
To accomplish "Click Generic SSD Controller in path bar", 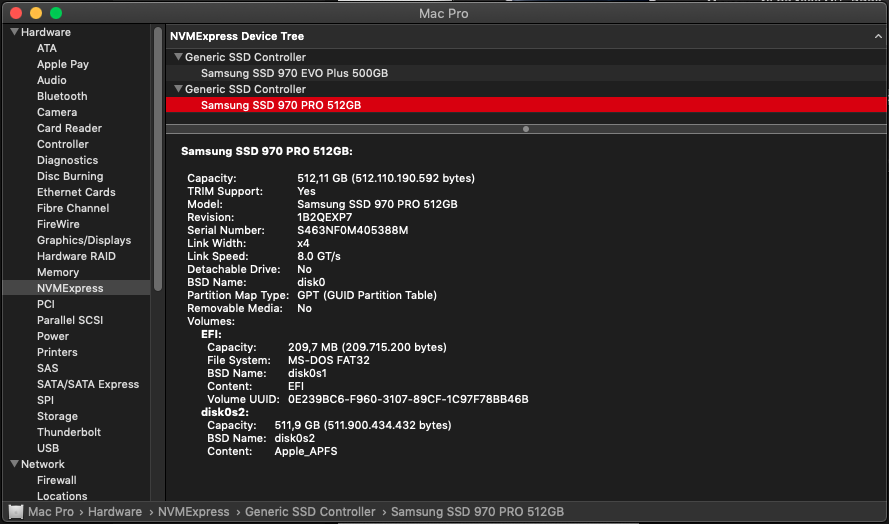I will coord(310,512).
